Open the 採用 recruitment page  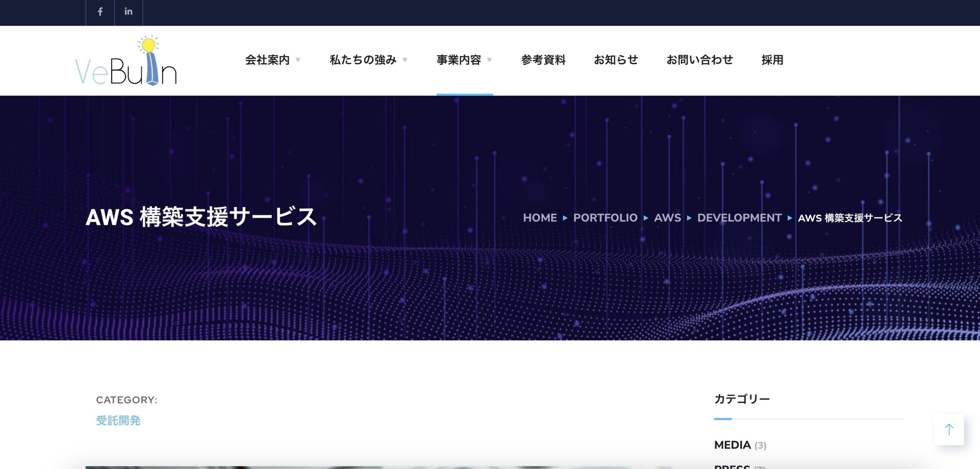click(x=773, y=60)
